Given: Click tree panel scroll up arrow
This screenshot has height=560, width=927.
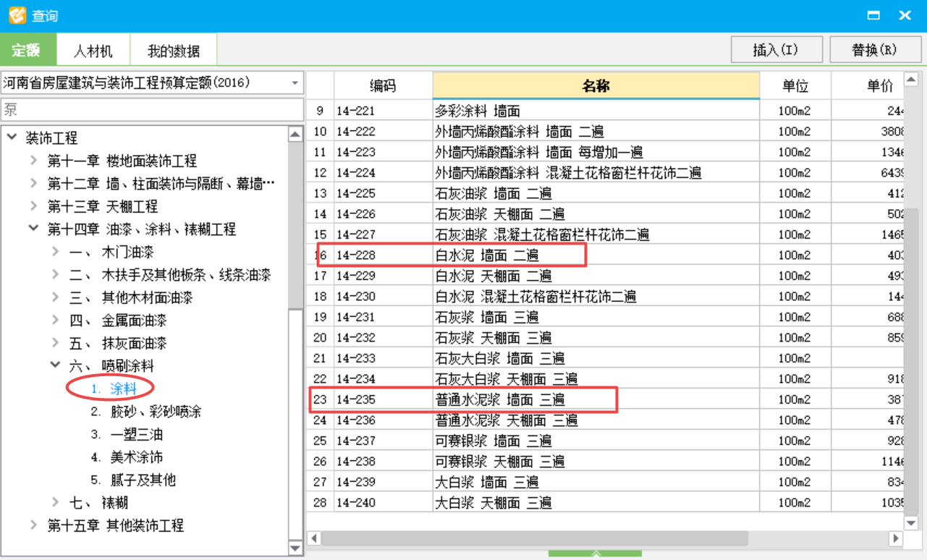Looking at the screenshot, I should 295,134.
